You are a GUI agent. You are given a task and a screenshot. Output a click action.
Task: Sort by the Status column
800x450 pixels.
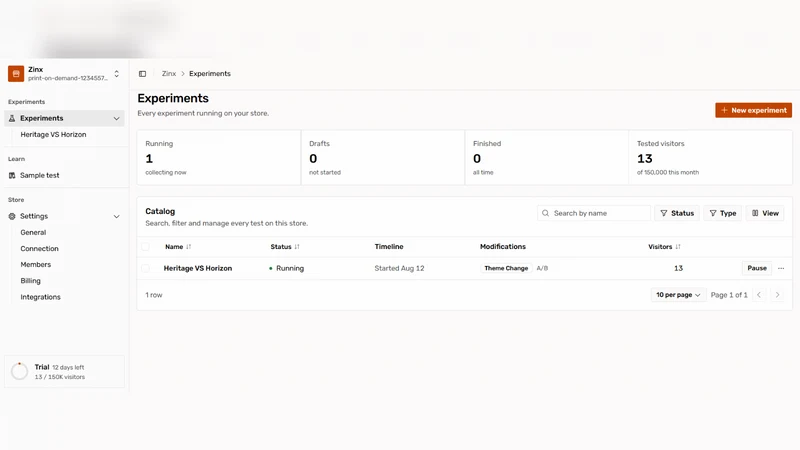[x=285, y=247]
